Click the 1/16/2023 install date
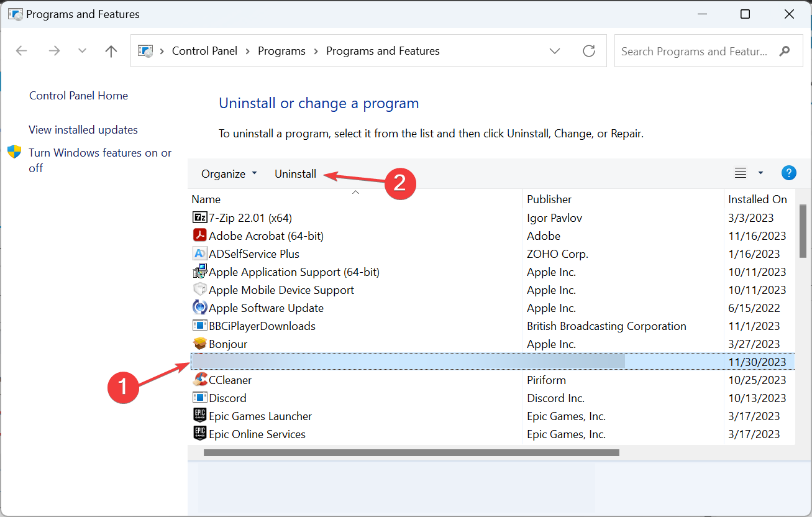 (x=754, y=254)
